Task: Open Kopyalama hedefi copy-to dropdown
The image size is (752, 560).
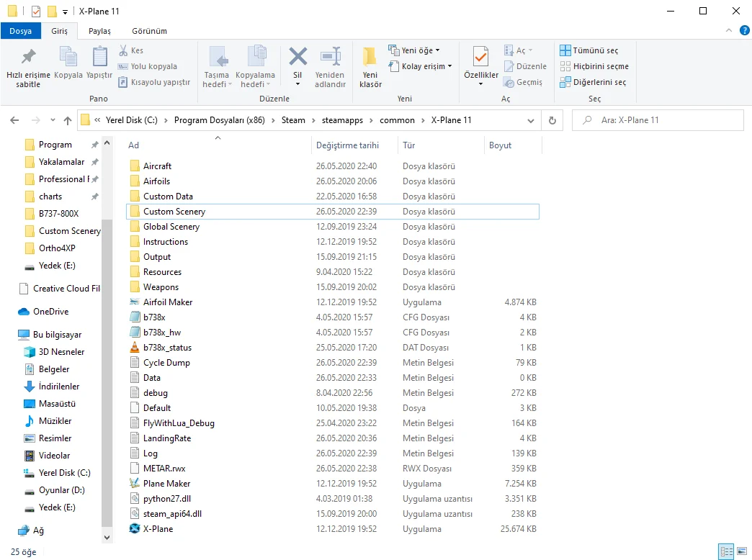Action: tap(255, 68)
